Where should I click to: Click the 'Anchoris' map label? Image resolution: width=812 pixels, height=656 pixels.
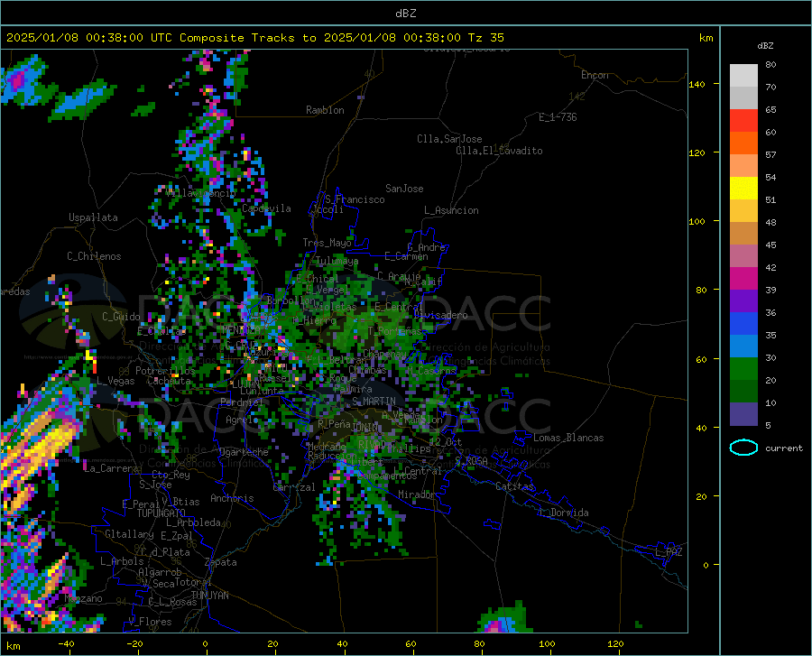pos(232,498)
